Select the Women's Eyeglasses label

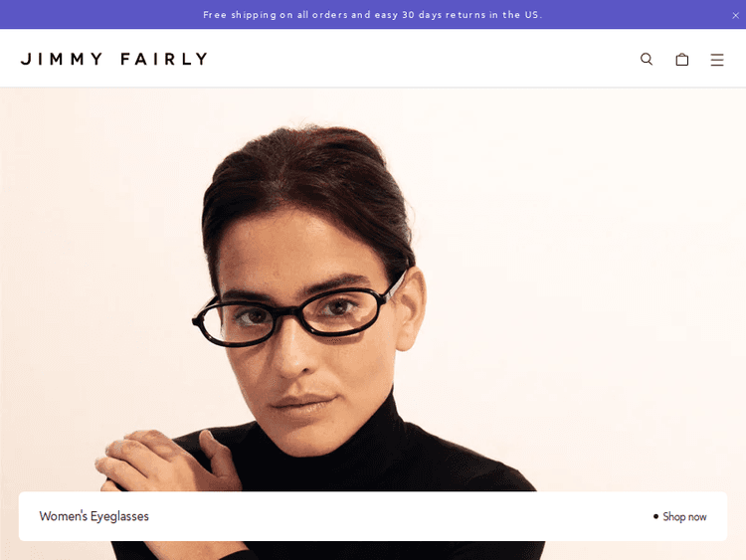(94, 516)
